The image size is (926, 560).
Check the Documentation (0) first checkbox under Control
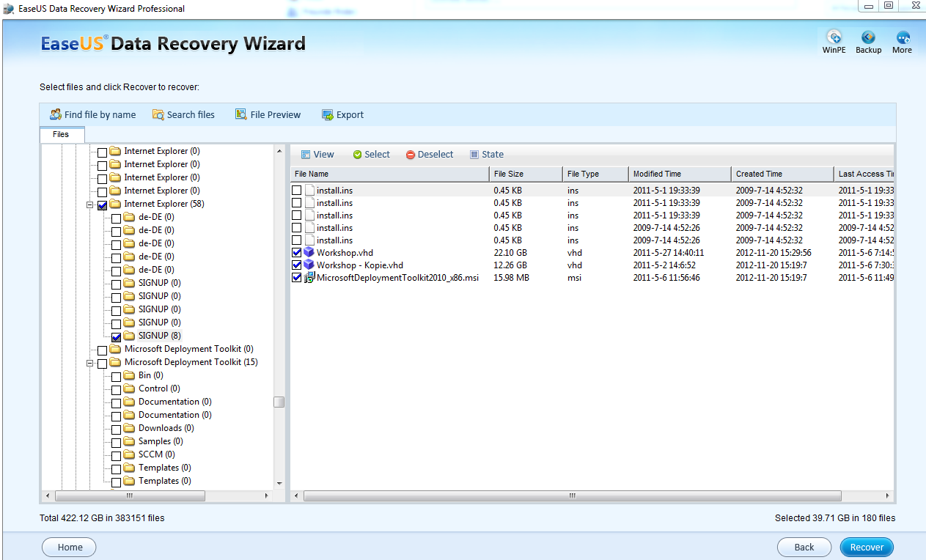click(117, 402)
